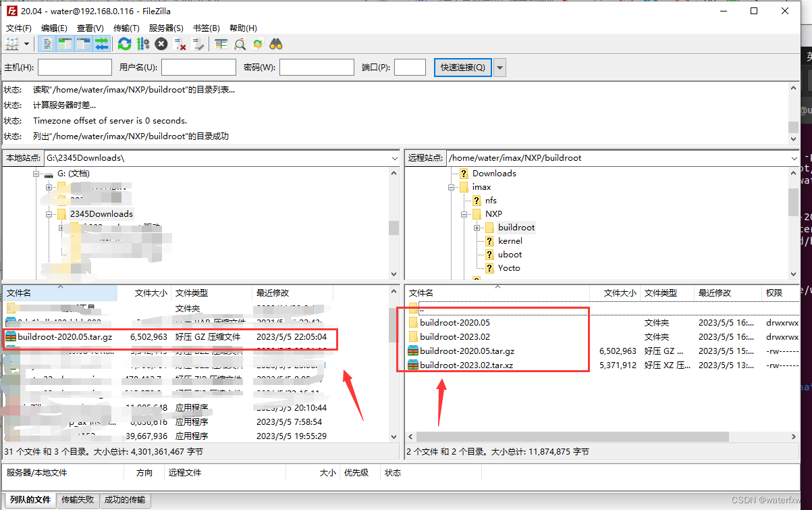Reconnect to the last server
The width and height of the screenshot is (812, 510).
[x=198, y=44]
